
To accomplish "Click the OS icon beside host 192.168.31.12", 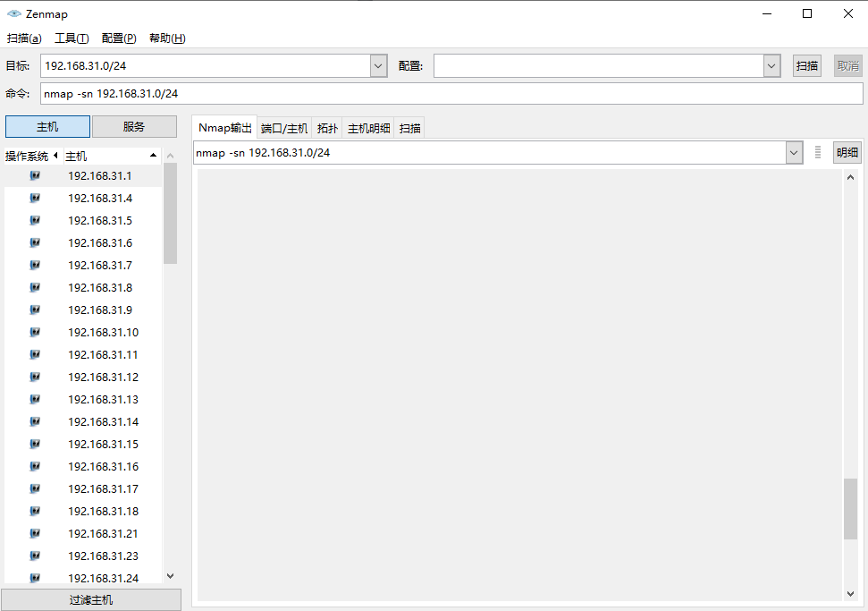I will pos(35,377).
